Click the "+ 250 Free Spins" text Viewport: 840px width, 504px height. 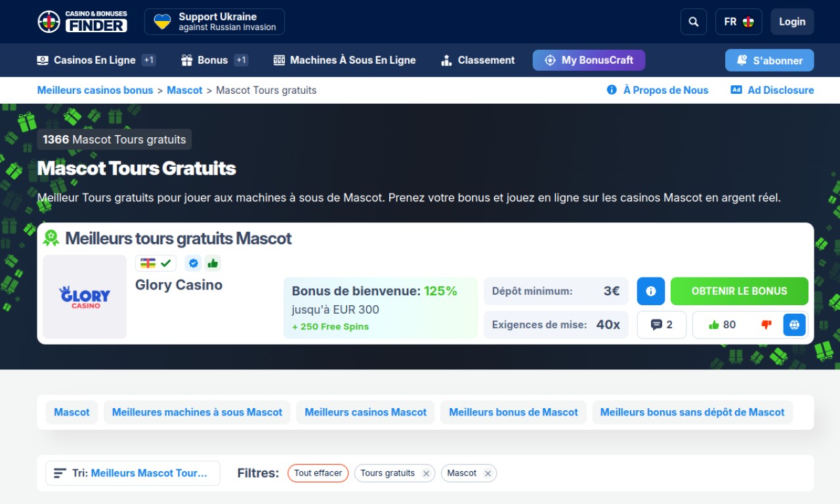(x=330, y=327)
